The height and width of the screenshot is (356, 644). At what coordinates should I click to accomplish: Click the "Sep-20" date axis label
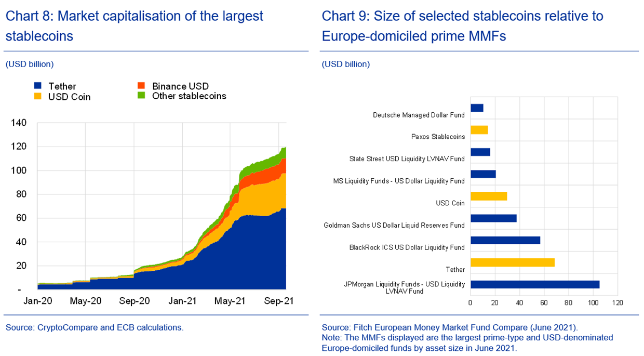pyautogui.click(x=135, y=301)
